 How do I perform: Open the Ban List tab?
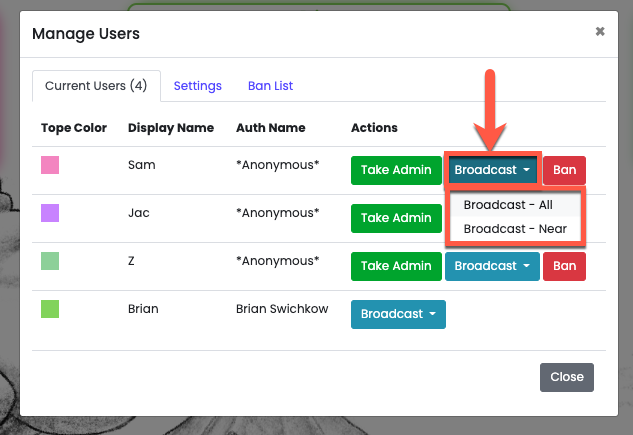(270, 86)
